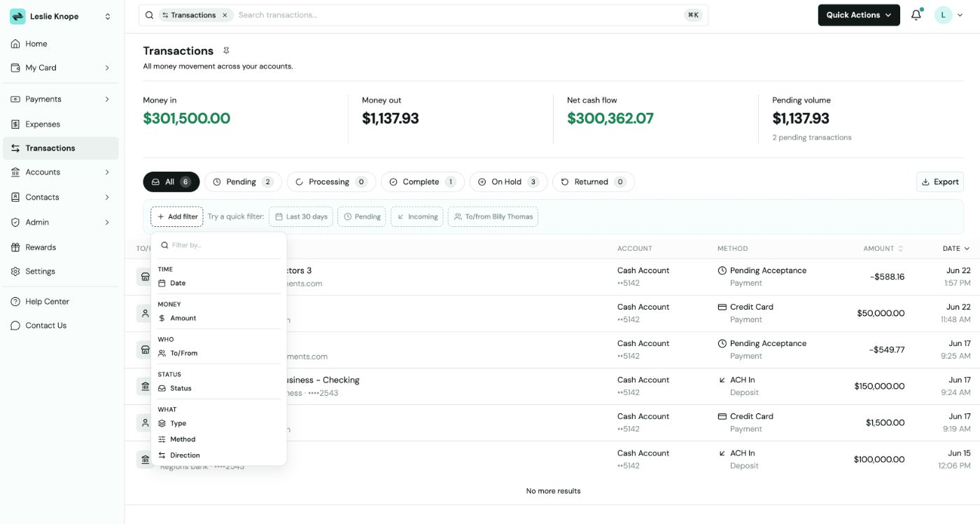Choose the Amount filter option
980x524 pixels.
pos(218,318)
